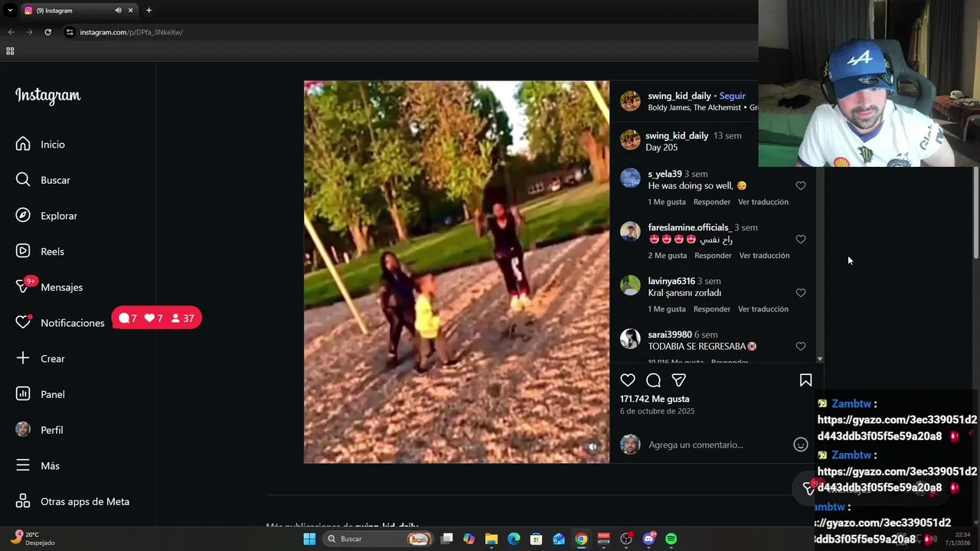980x551 pixels.
Task: Close the Instagram browser tab
Action: tap(130, 11)
